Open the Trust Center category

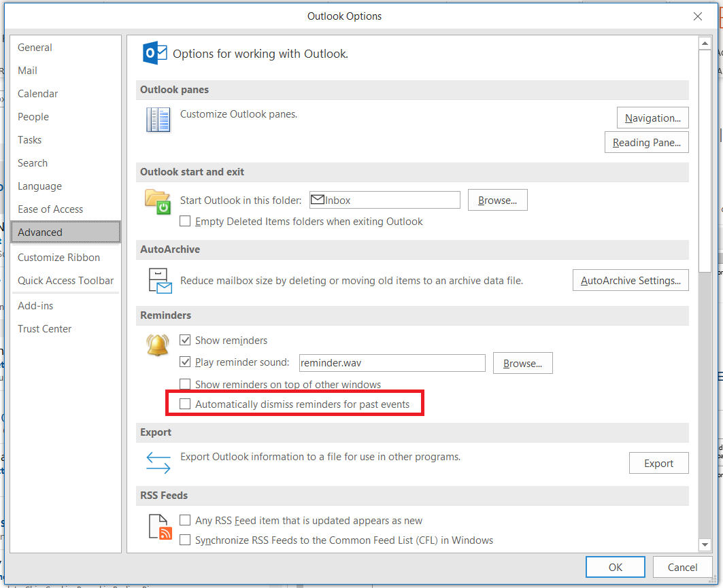[65, 328]
